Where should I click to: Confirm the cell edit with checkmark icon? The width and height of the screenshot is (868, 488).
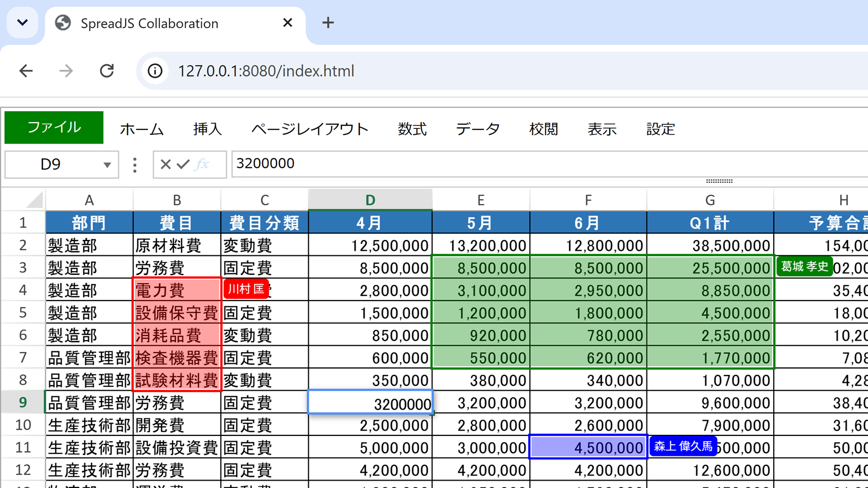(183, 164)
